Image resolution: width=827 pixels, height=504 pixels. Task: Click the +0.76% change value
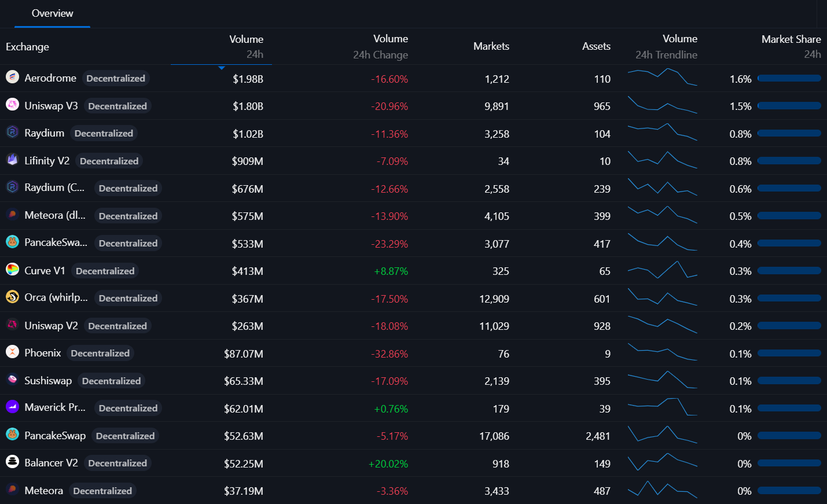391,409
